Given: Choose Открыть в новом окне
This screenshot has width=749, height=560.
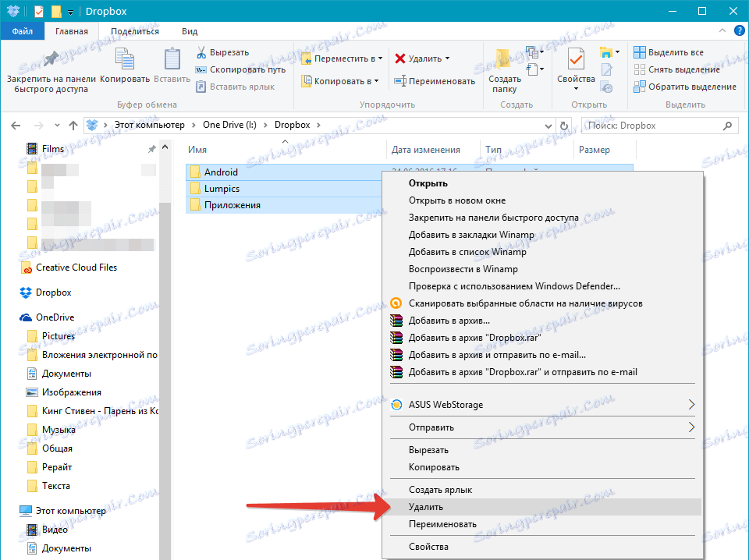Looking at the screenshot, I should tap(543, 200).
